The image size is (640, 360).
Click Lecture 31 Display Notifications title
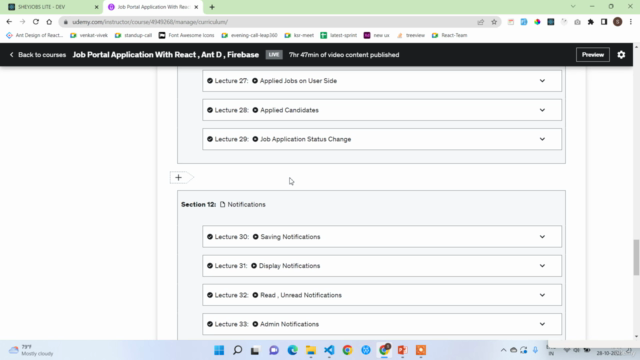pos(289,266)
